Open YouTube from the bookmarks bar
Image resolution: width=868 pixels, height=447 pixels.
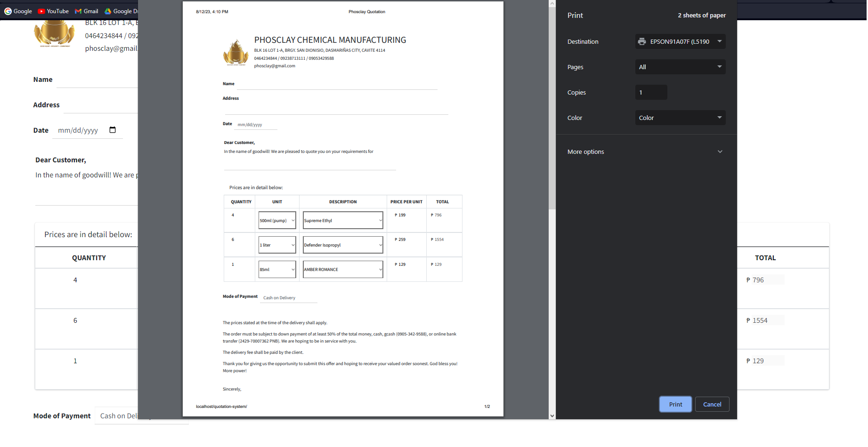pos(53,11)
